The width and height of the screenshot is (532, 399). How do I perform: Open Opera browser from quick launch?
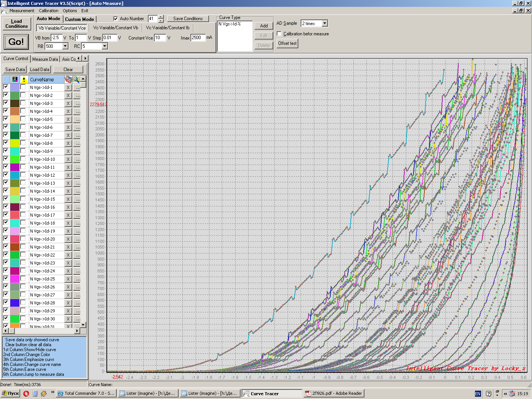[x=26, y=394]
